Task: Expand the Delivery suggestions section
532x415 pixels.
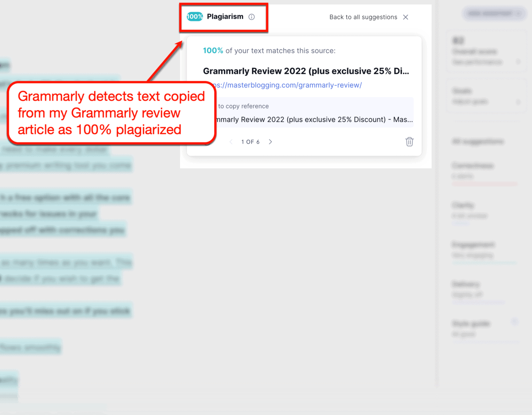Action: pyautogui.click(x=466, y=284)
